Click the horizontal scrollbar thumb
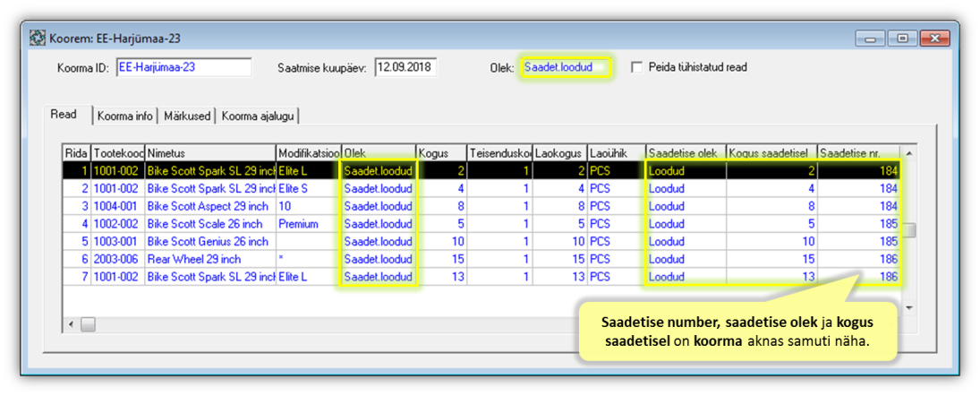980x396 pixels. coord(88,324)
